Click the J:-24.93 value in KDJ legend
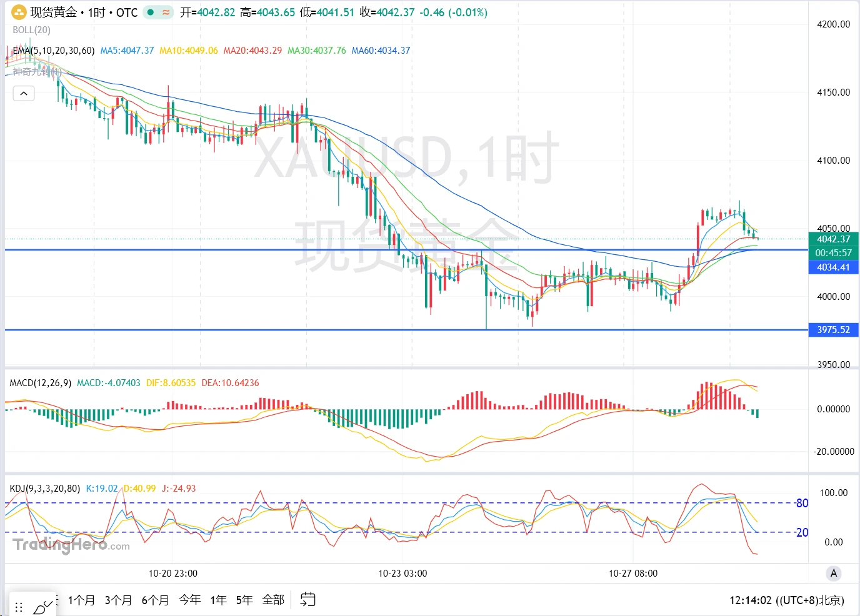The height and width of the screenshot is (616, 860). pos(179,489)
